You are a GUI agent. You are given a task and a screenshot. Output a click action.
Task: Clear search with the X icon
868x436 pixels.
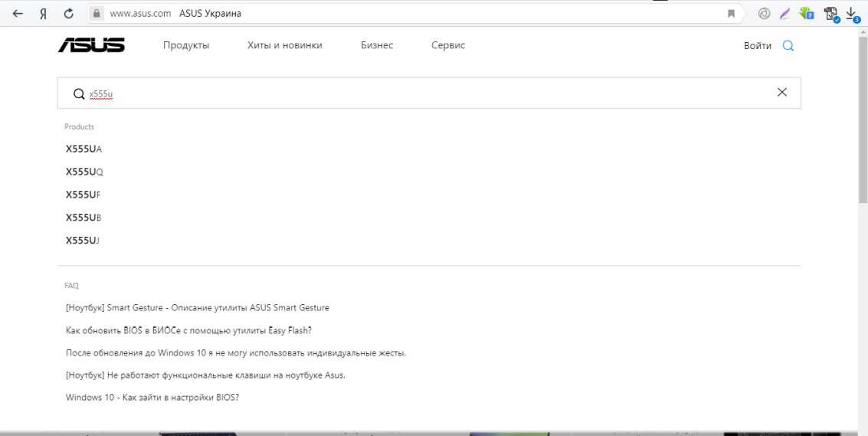point(781,93)
